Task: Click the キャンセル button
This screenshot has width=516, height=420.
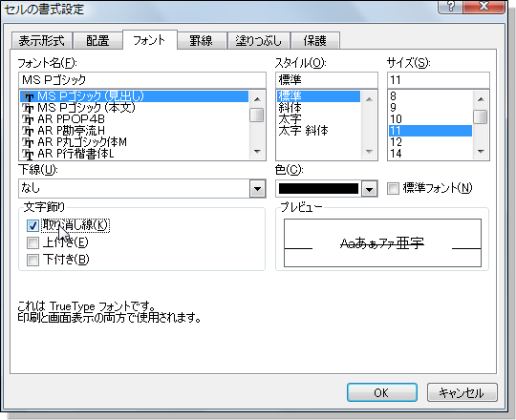Action: (x=462, y=392)
